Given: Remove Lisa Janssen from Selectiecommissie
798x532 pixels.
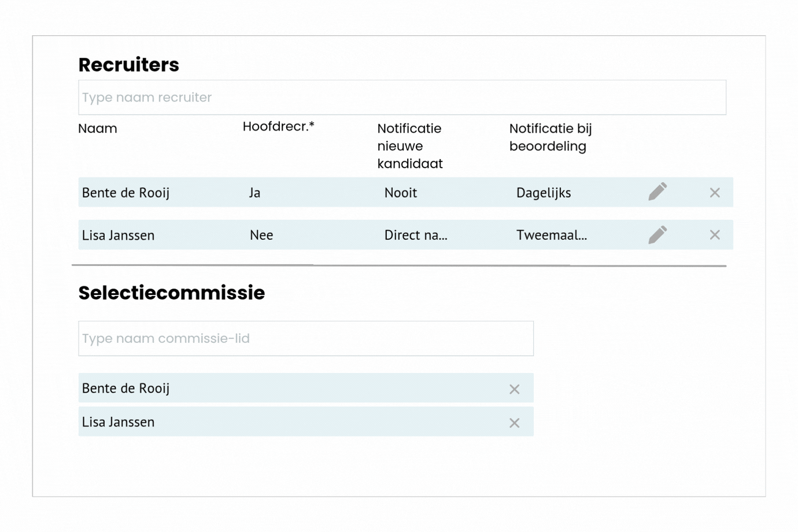Looking at the screenshot, I should coord(514,423).
